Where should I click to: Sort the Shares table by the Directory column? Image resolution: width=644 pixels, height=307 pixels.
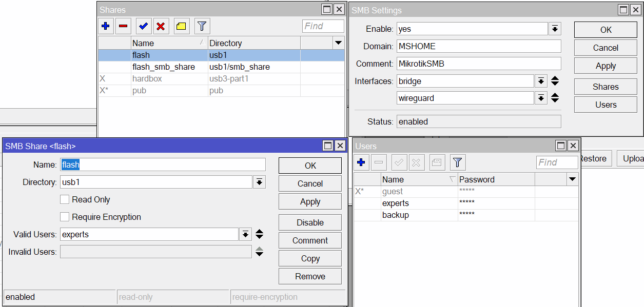(254, 43)
